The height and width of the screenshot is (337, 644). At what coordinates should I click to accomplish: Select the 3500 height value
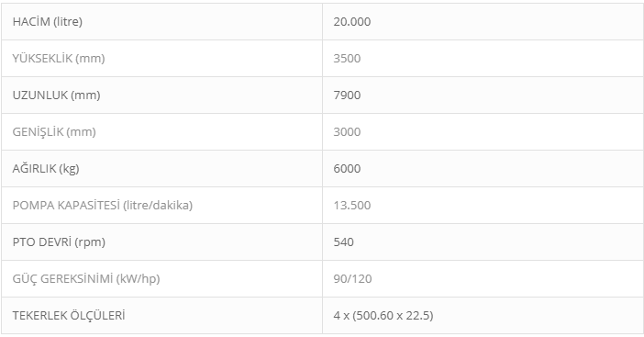pyautogui.click(x=347, y=59)
